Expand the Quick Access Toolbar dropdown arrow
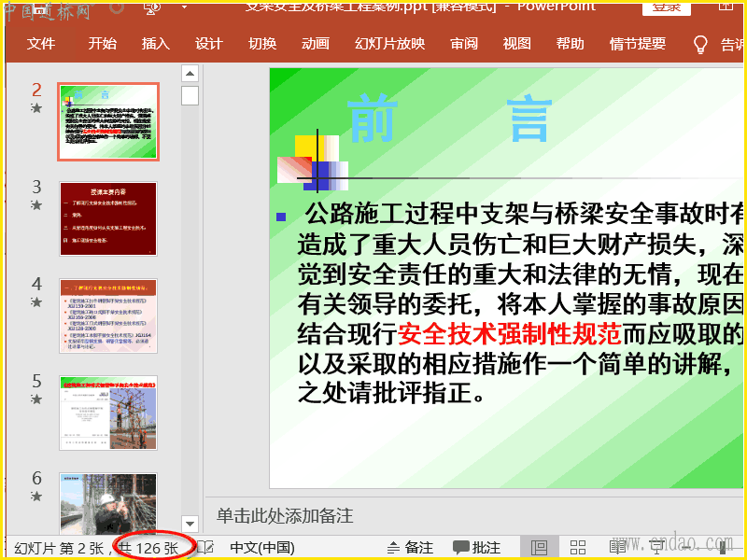Screen dimensions: 747x560 coord(184,7)
